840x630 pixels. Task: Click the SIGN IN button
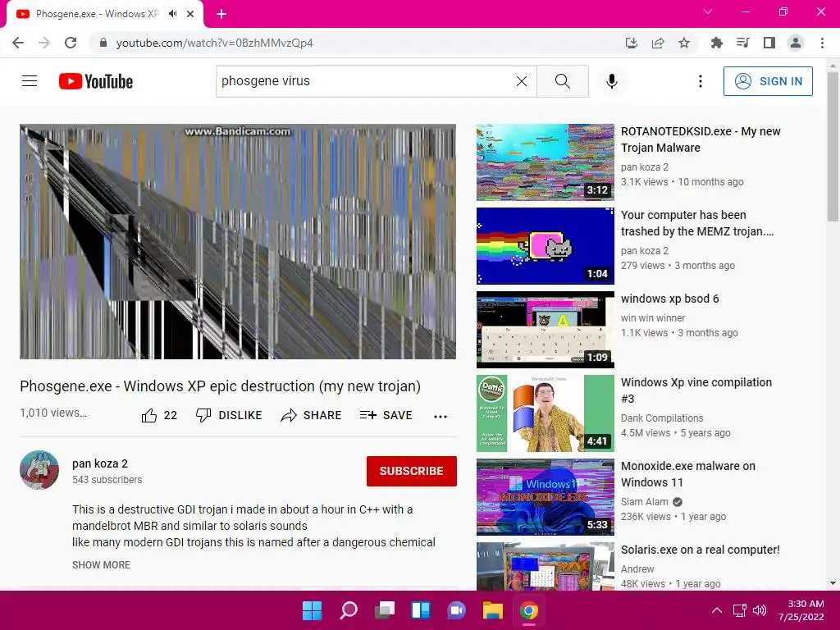(768, 81)
